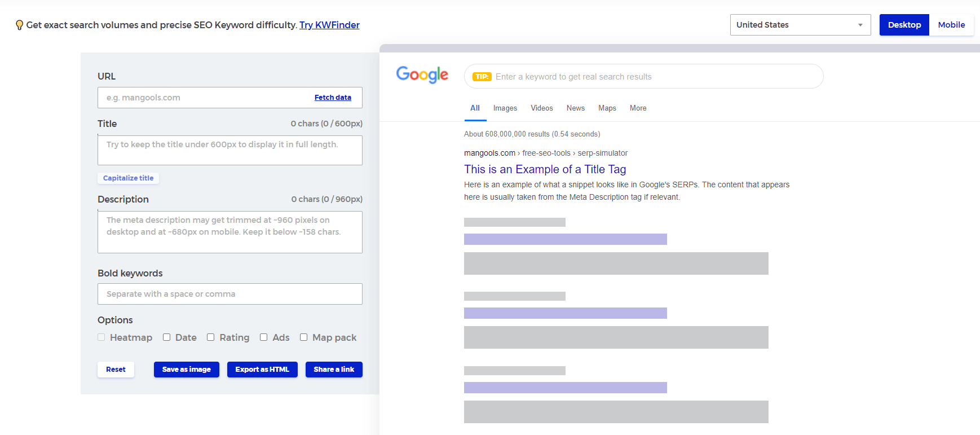Open the Maps results tab
The height and width of the screenshot is (435, 980).
[x=607, y=108]
